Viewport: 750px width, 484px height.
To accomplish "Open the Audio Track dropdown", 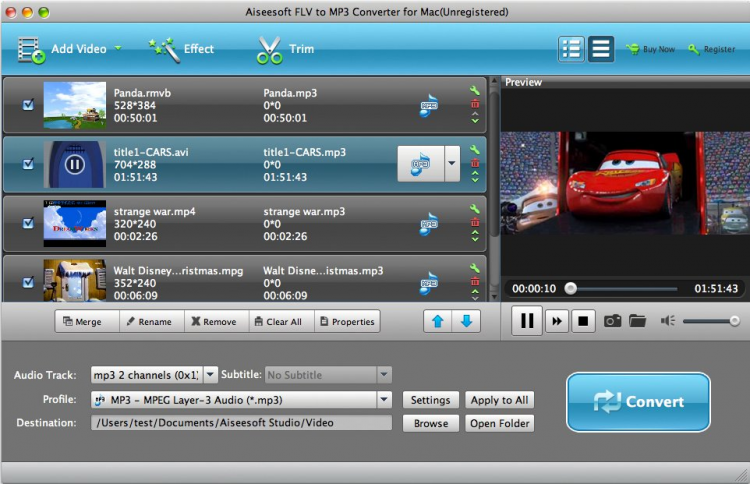I will point(209,375).
